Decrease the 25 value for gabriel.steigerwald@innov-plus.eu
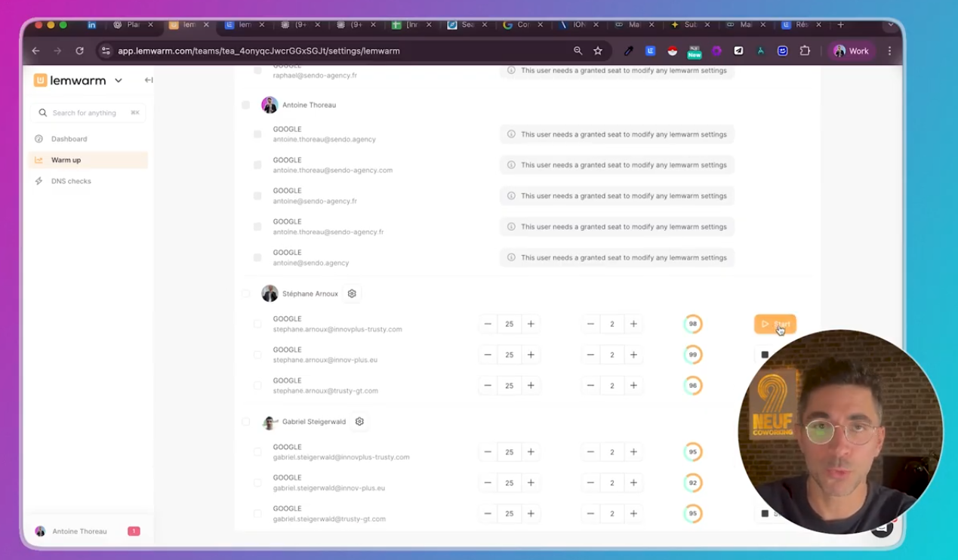The width and height of the screenshot is (958, 560). (488, 483)
